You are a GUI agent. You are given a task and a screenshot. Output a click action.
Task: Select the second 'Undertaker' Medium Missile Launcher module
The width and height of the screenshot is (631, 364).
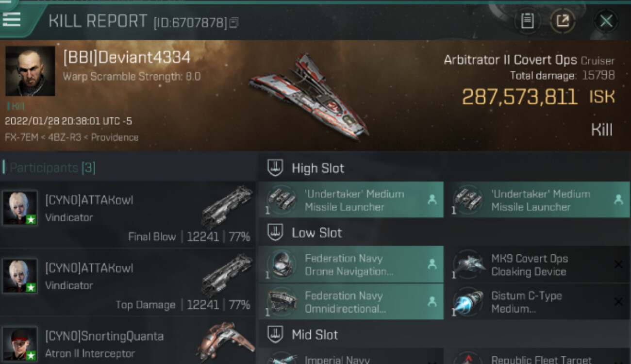click(x=537, y=200)
